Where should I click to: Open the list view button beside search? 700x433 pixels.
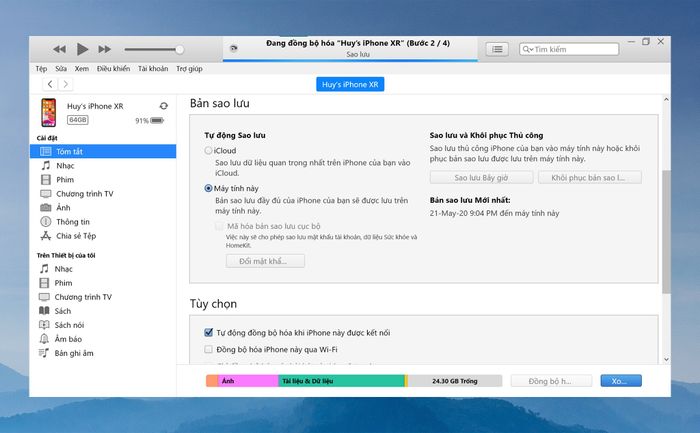pos(497,49)
